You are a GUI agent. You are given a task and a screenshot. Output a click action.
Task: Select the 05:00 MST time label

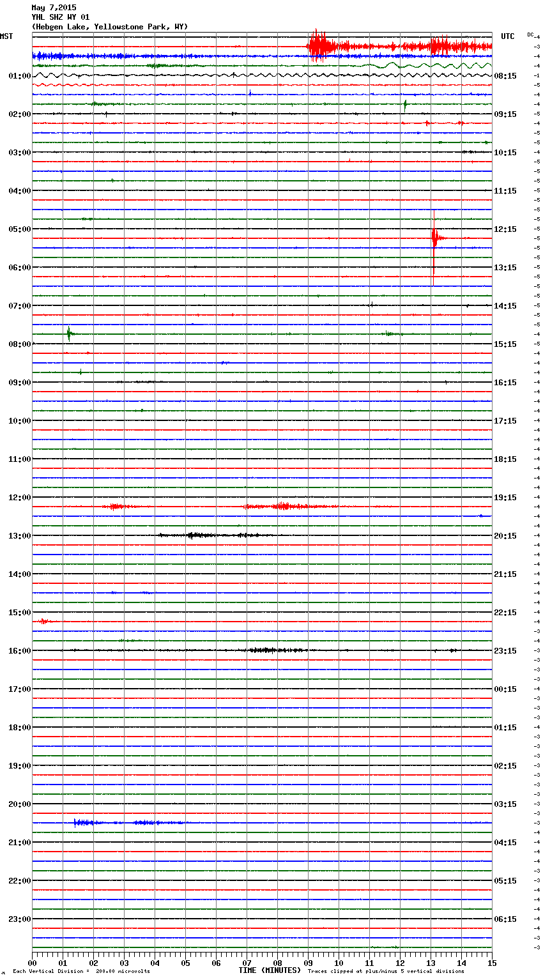click(x=20, y=229)
